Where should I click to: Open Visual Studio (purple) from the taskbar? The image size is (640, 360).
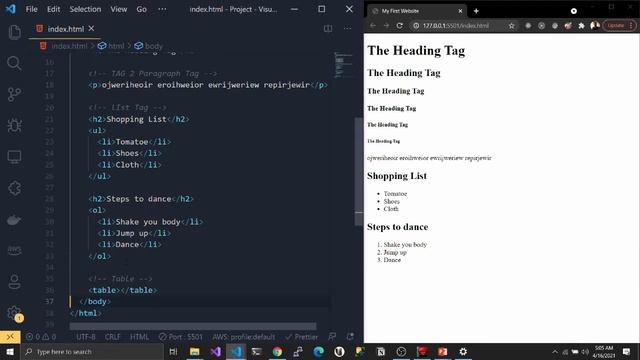(216, 351)
